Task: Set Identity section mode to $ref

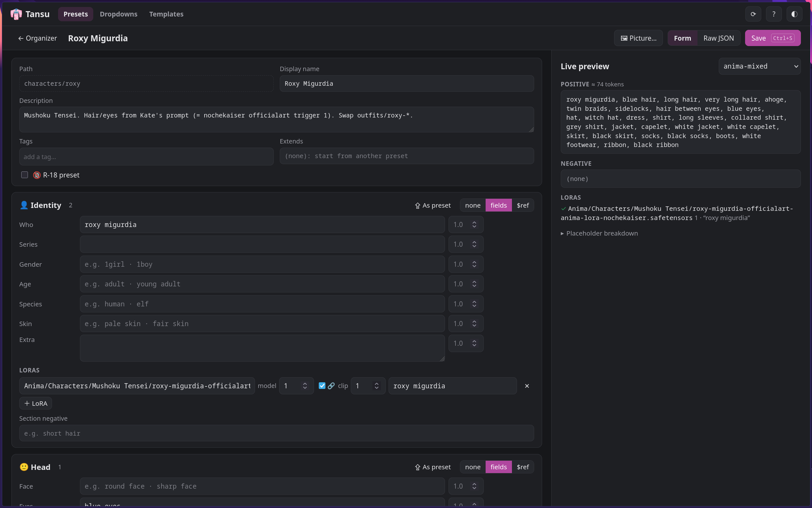Action: (523, 205)
